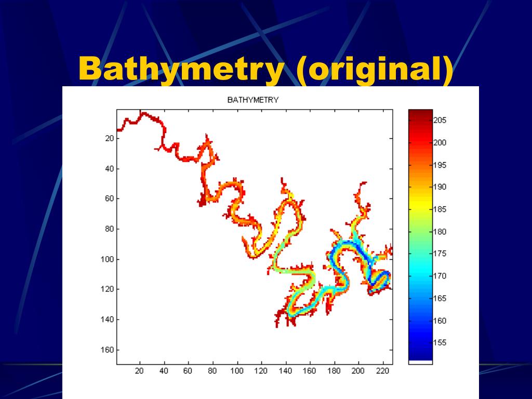Click the y-axis tick label 60
This screenshot has width=532, height=399.
click(110, 198)
